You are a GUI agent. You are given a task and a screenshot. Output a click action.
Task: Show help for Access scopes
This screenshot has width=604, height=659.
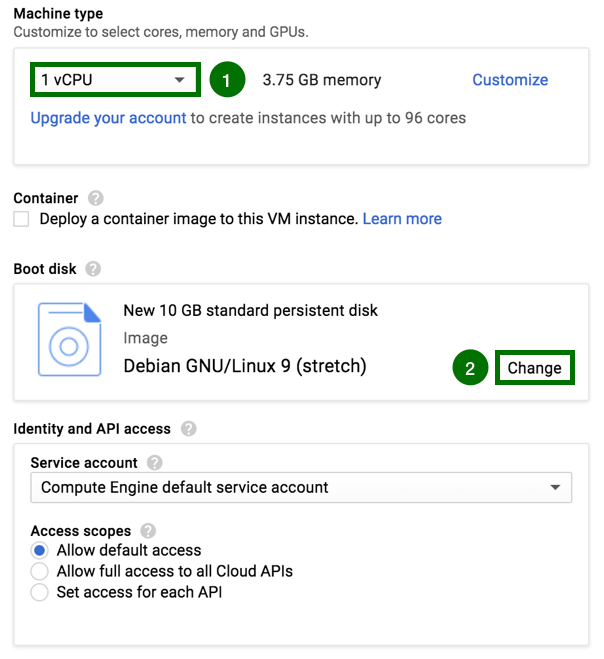148,531
